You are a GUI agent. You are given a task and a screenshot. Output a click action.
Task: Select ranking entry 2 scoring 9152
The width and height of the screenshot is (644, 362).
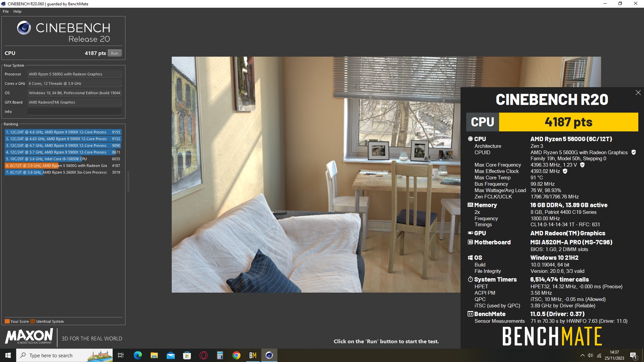point(63,139)
